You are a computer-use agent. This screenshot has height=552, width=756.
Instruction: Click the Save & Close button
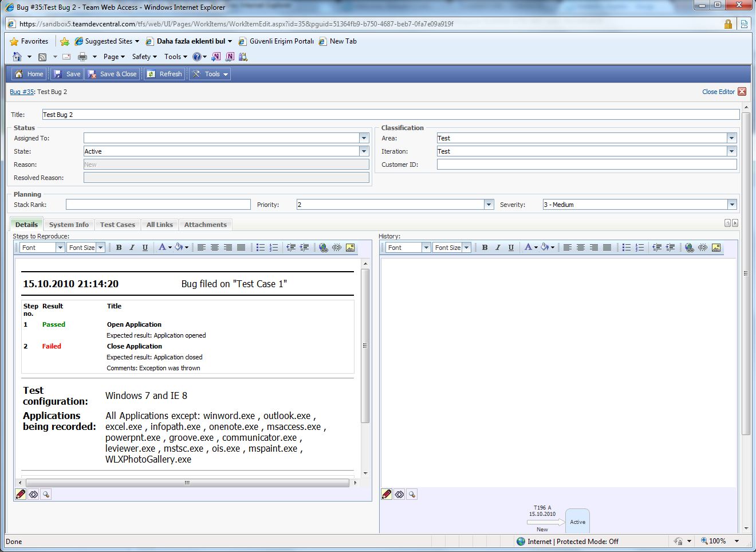coord(112,74)
